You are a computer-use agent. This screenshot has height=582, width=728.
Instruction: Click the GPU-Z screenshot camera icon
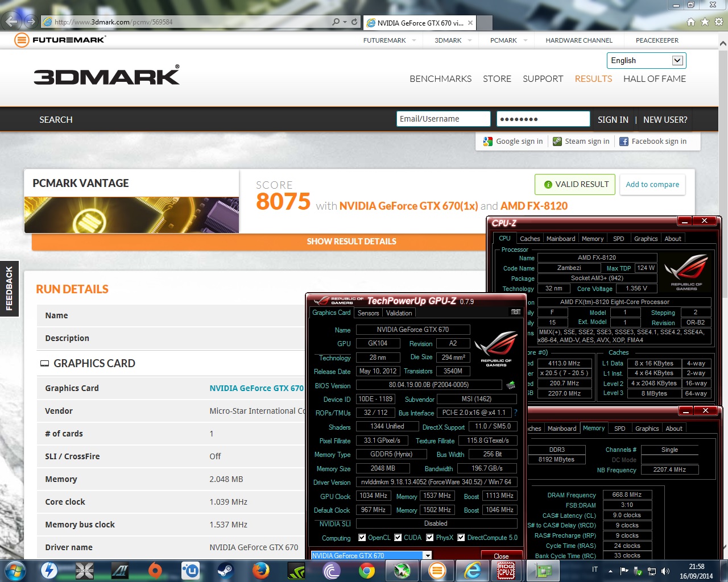click(x=516, y=312)
